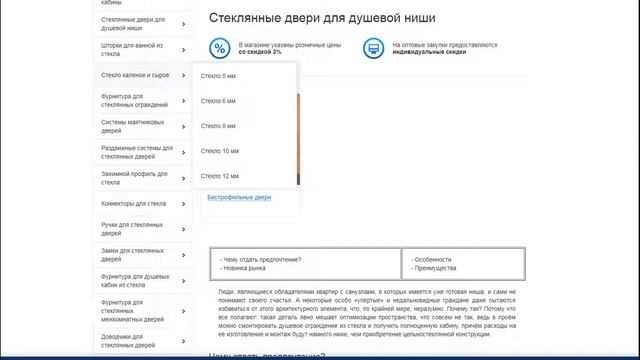Image resolution: width=640 pixels, height=360 pixels.
Task: Expand arrow next to Фурнитура для душевых кабин
Action: [184, 281]
